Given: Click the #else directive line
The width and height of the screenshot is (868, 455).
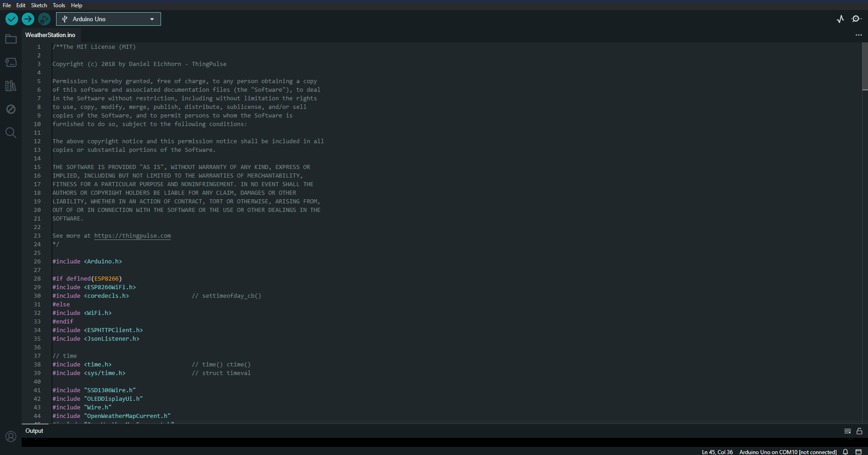Looking at the screenshot, I should pyautogui.click(x=61, y=305).
